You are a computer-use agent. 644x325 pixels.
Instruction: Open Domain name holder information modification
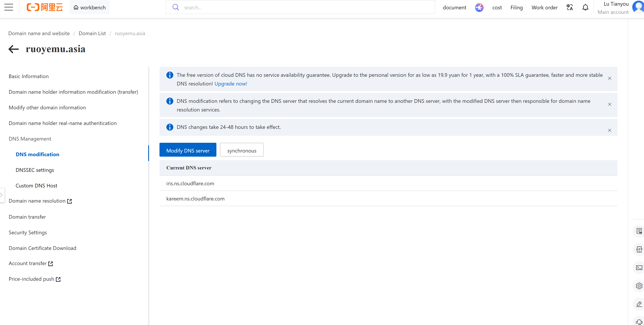click(73, 92)
